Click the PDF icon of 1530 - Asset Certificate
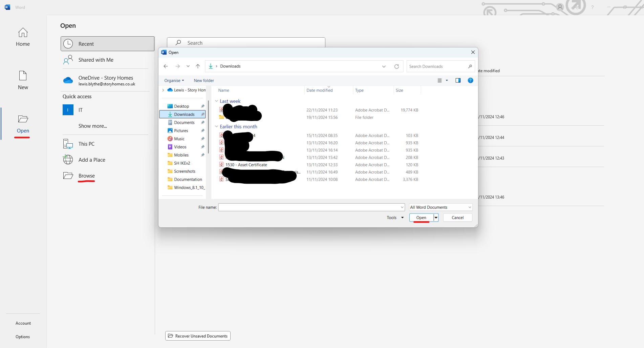 [221, 165]
